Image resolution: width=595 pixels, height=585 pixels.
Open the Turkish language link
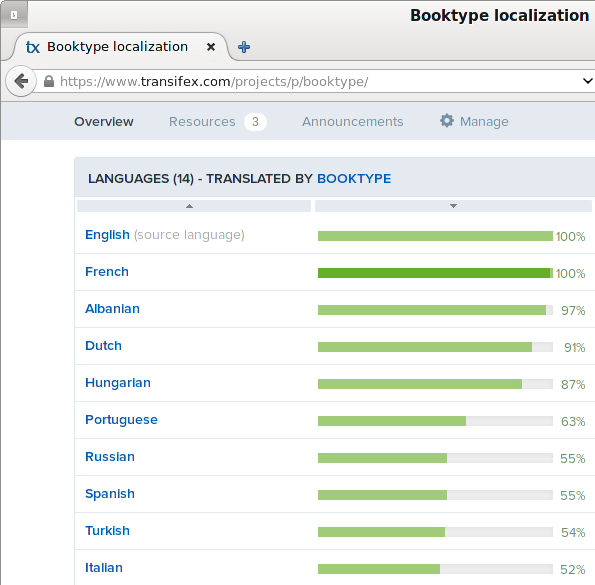click(x=107, y=530)
